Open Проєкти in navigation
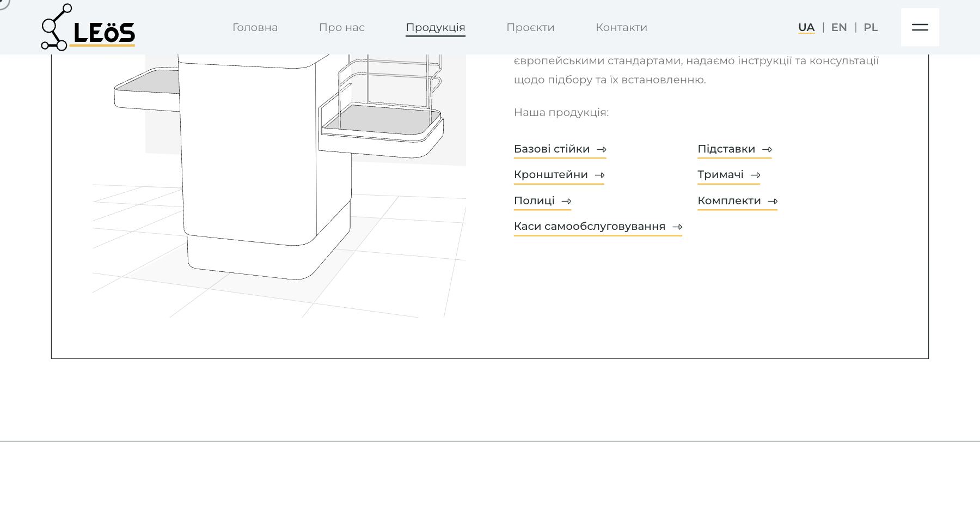 click(x=530, y=27)
